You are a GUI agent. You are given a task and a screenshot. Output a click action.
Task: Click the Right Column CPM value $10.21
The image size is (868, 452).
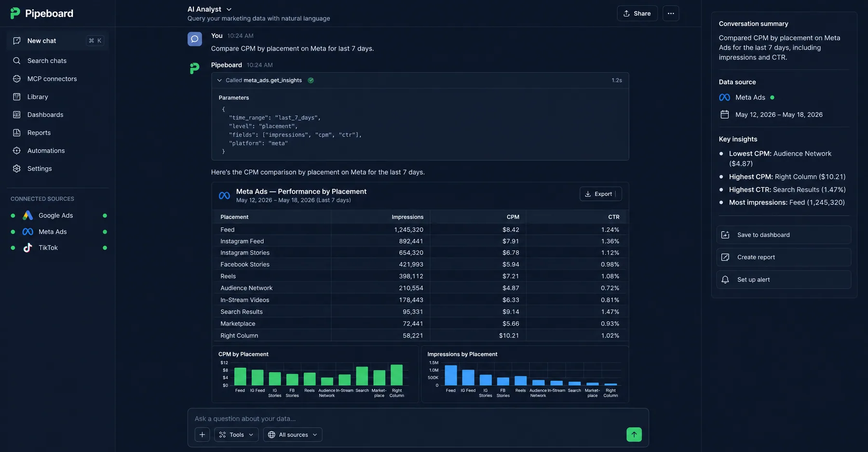[x=509, y=336]
